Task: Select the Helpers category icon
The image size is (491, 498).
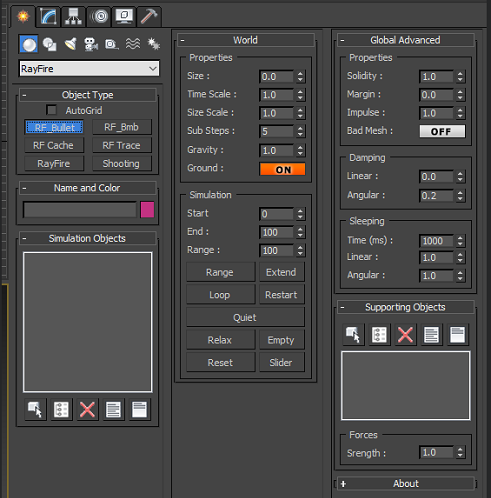Action: (x=111, y=44)
